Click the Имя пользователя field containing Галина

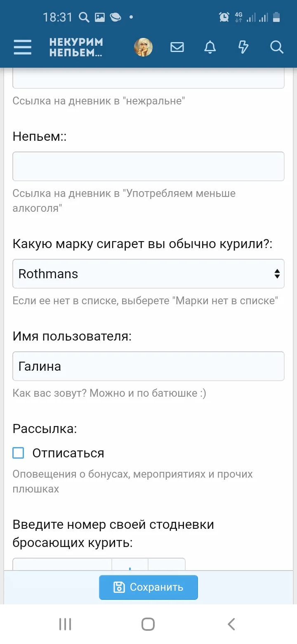tap(148, 366)
